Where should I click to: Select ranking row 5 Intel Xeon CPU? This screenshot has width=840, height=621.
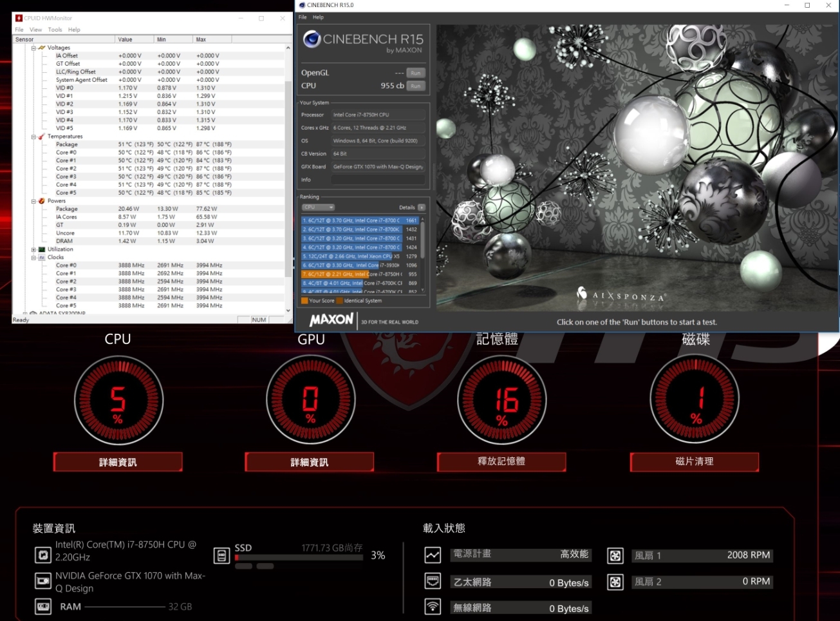[x=360, y=256]
